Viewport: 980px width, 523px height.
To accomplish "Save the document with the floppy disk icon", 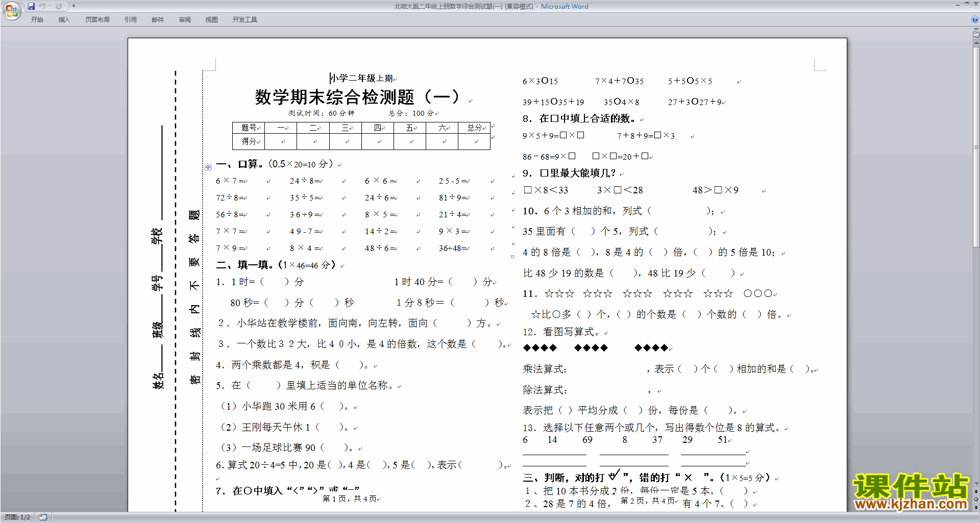I will pos(31,6).
